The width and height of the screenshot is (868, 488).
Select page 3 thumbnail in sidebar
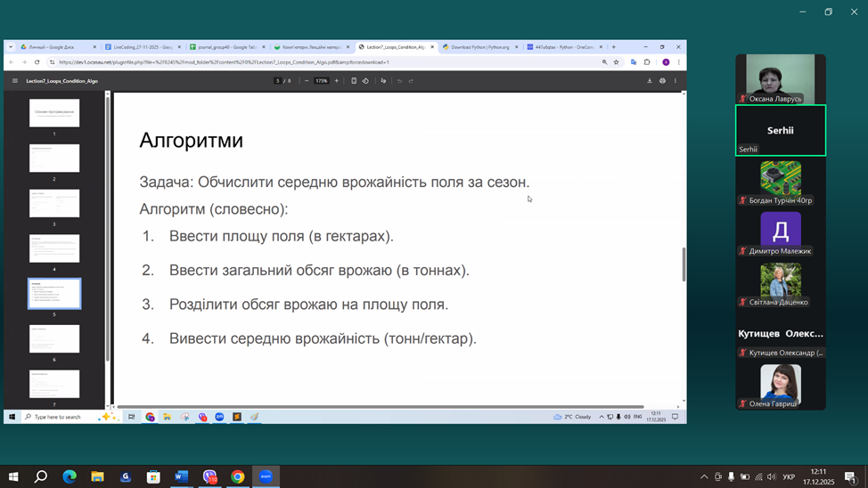[54, 204]
